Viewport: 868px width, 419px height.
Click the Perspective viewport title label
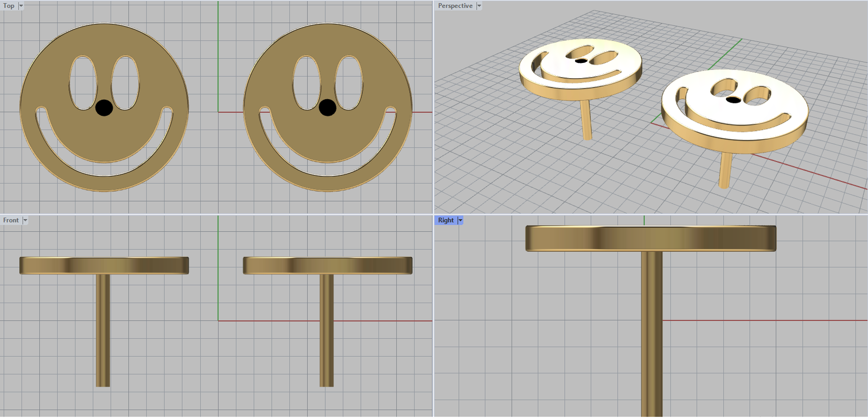click(x=455, y=6)
